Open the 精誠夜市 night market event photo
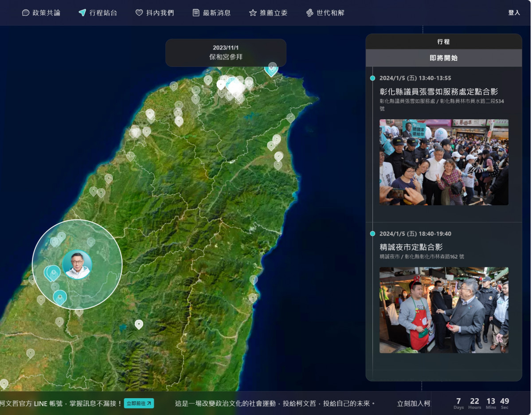Image resolution: width=532 pixels, height=415 pixels. (444, 310)
